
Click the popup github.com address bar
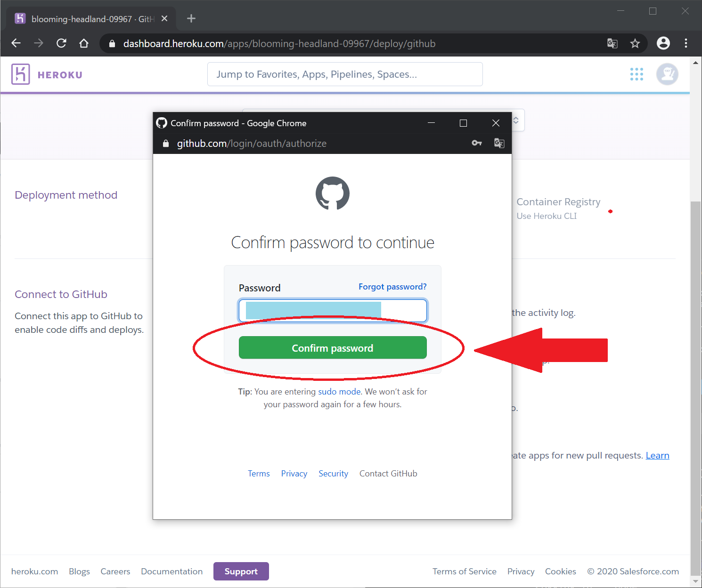click(x=252, y=144)
